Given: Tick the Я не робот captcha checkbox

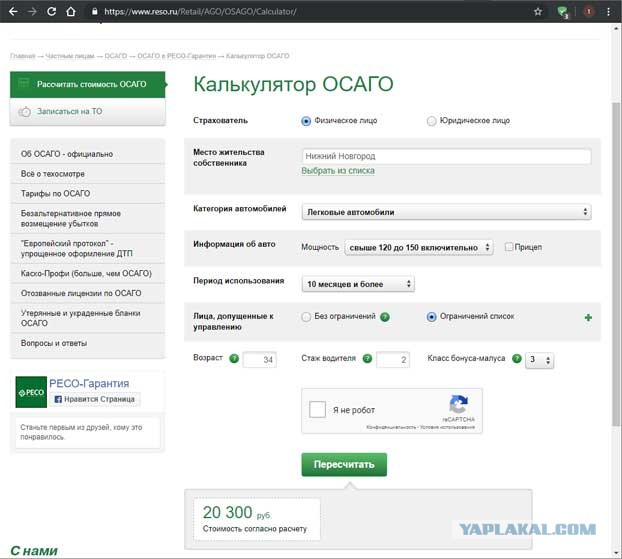Looking at the screenshot, I should pos(317,409).
